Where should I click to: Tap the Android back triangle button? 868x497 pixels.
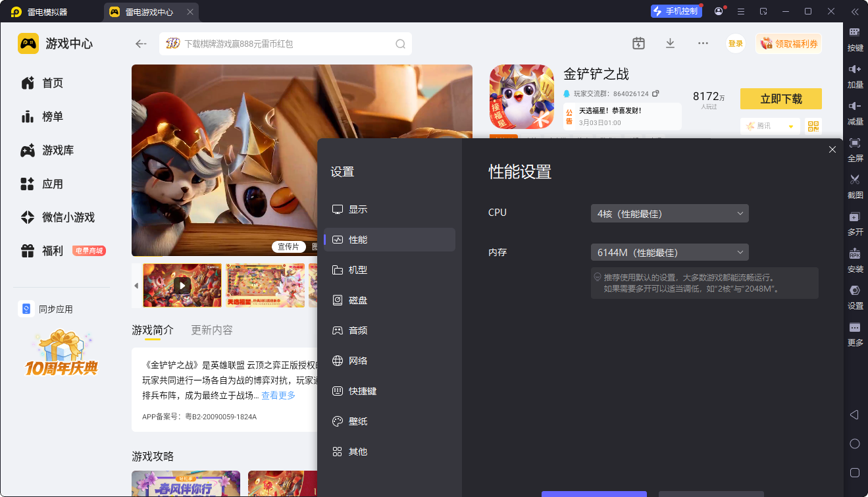coord(854,415)
